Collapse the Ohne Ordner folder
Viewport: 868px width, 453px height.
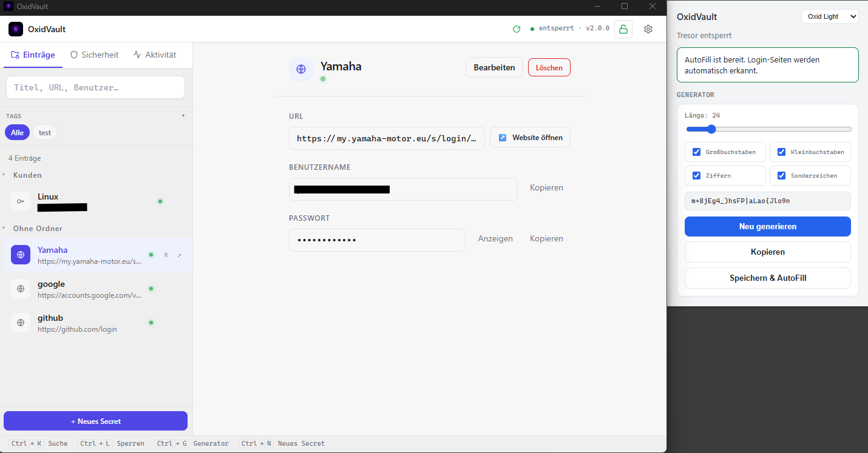click(5, 228)
